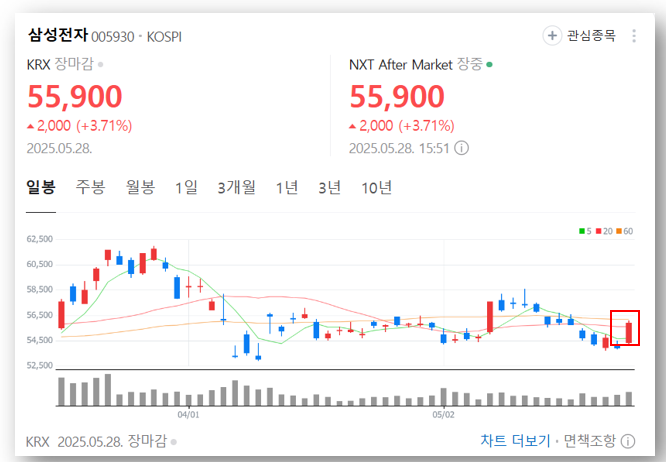This screenshot has width=666, height=462.
Task: Click the red 20-day moving average legend
Action: (604, 231)
